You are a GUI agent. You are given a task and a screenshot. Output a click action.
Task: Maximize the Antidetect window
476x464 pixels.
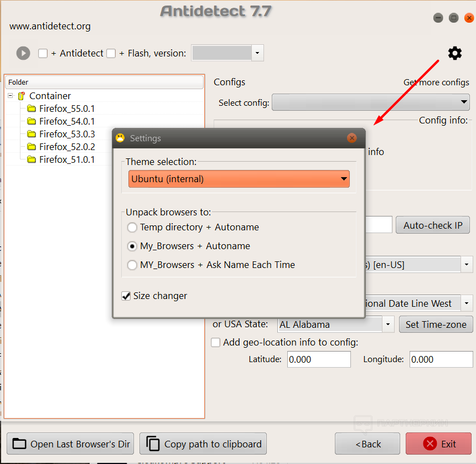453,18
